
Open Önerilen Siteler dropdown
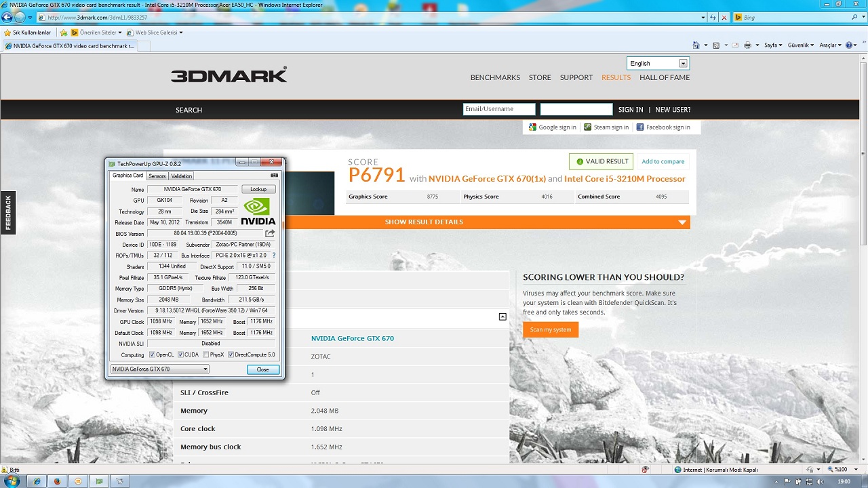pos(96,33)
